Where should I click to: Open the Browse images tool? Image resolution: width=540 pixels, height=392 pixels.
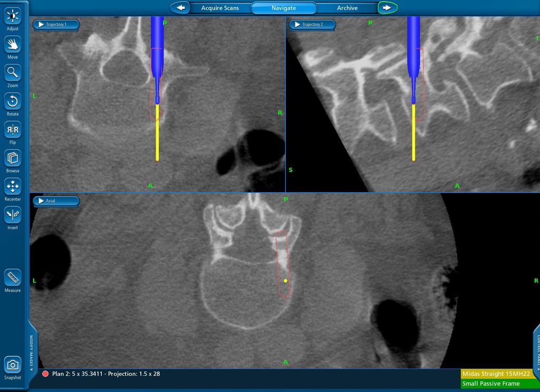[13, 158]
